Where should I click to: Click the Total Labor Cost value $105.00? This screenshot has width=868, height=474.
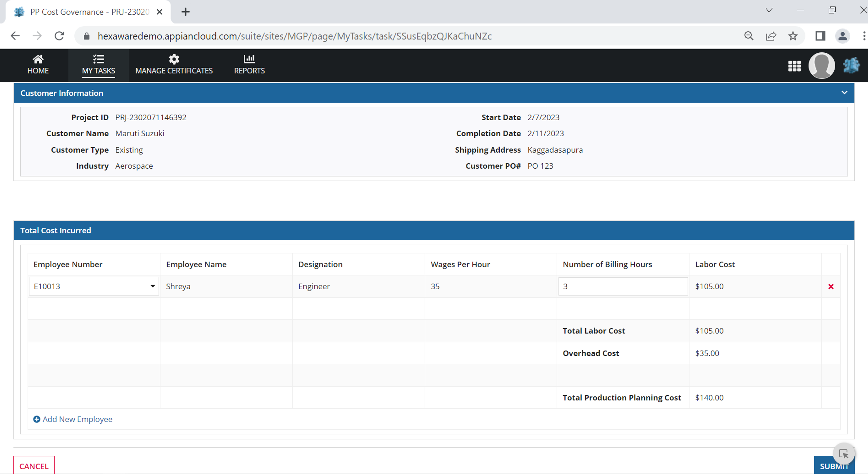(709, 331)
